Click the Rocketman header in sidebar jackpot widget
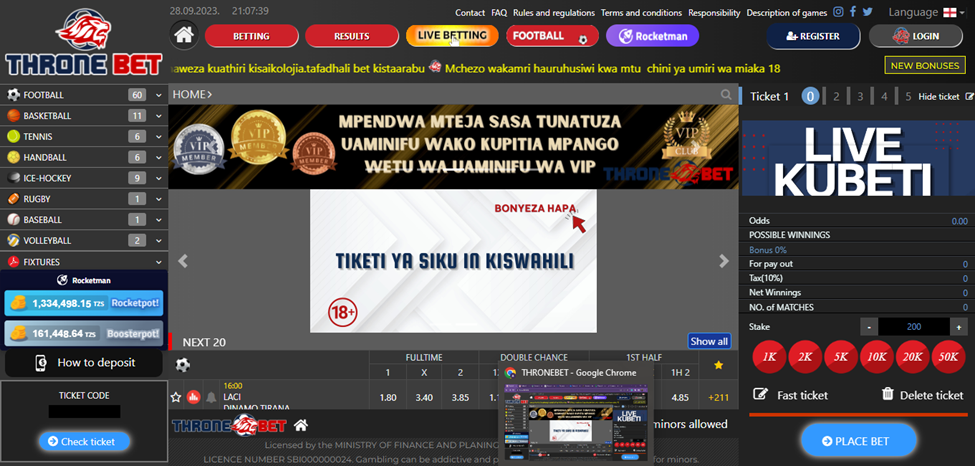This screenshot has width=975, height=466. pos(84,280)
